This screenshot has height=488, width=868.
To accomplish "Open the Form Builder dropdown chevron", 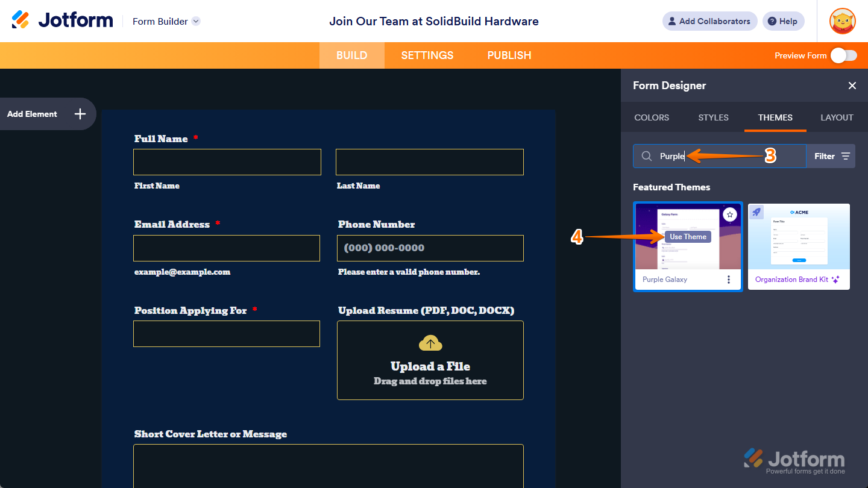I will [x=196, y=21].
